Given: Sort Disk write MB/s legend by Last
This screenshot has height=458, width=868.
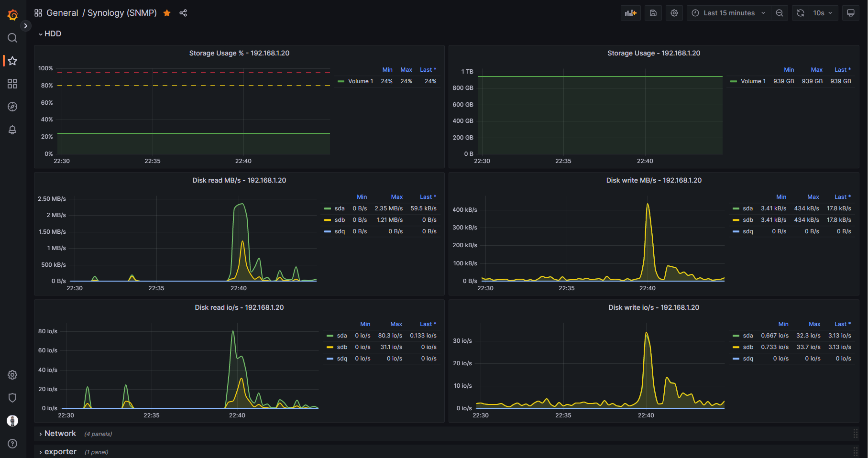Looking at the screenshot, I should click(843, 197).
